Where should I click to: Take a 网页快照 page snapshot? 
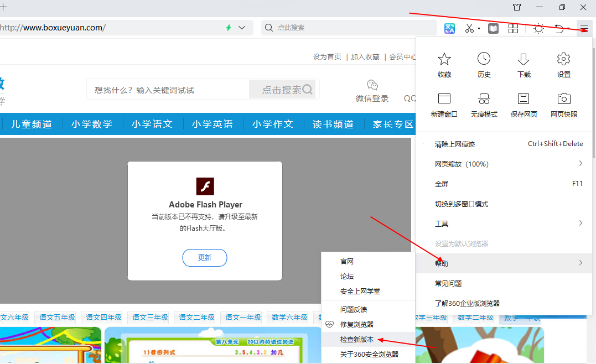click(x=563, y=105)
